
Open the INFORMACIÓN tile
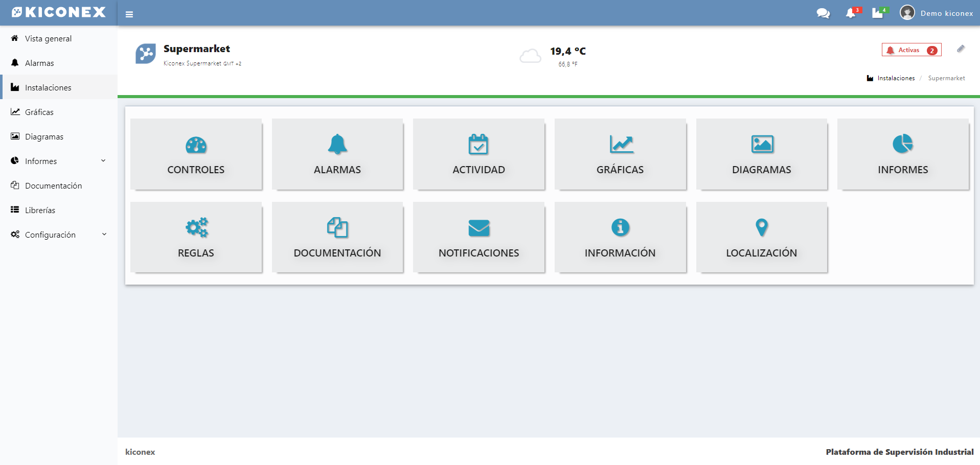pos(620,238)
